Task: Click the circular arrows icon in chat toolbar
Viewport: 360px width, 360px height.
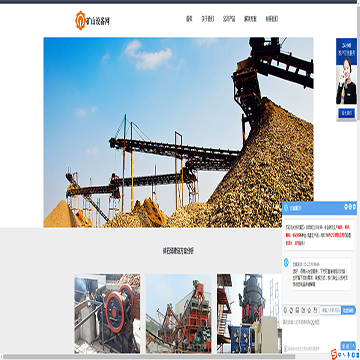Action: tap(291, 310)
